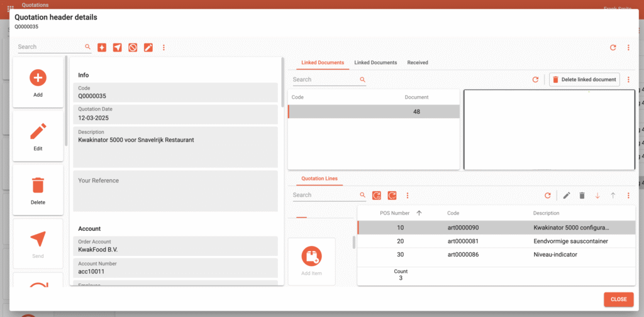Image resolution: width=644 pixels, height=317 pixels.
Task: Click the Add button with the plus icon
Action: [x=38, y=78]
